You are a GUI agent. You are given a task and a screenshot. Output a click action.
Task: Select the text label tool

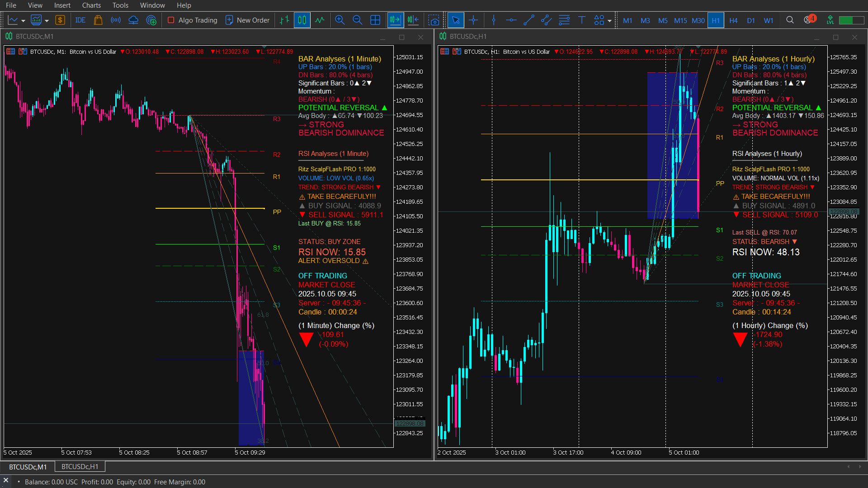(582, 20)
